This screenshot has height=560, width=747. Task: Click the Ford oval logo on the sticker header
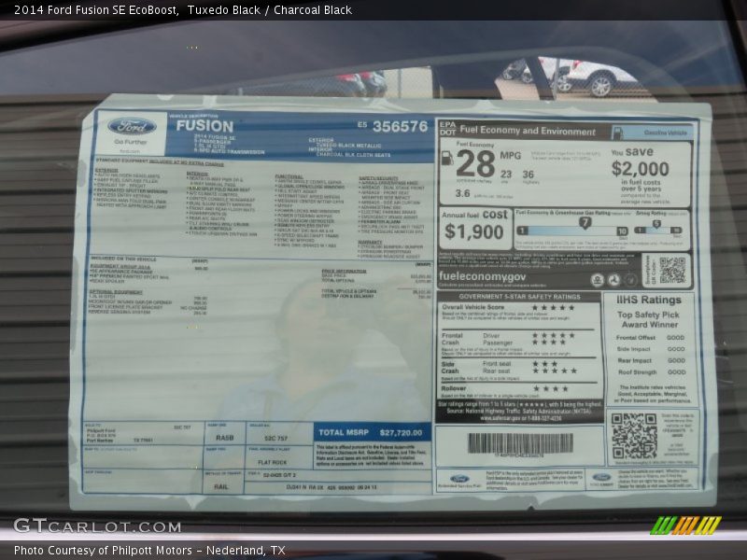click(x=132, y=127)
